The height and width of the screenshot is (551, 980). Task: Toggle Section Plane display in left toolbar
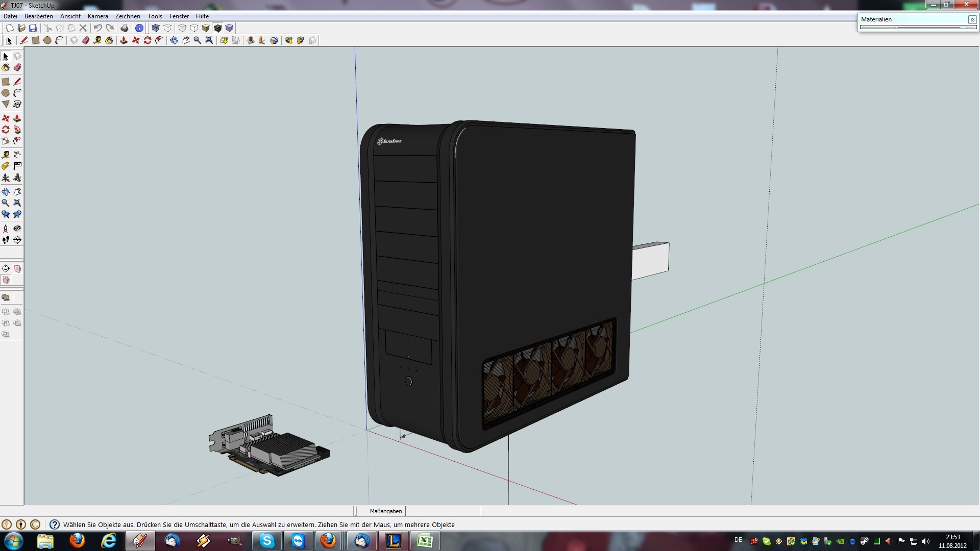[17, 268]
